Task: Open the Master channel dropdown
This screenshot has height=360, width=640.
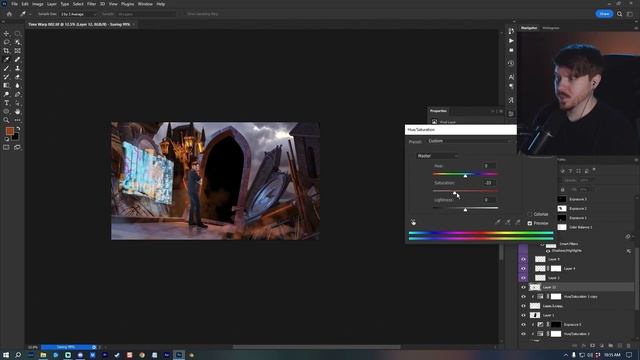Action: click(x=437, y=156)
